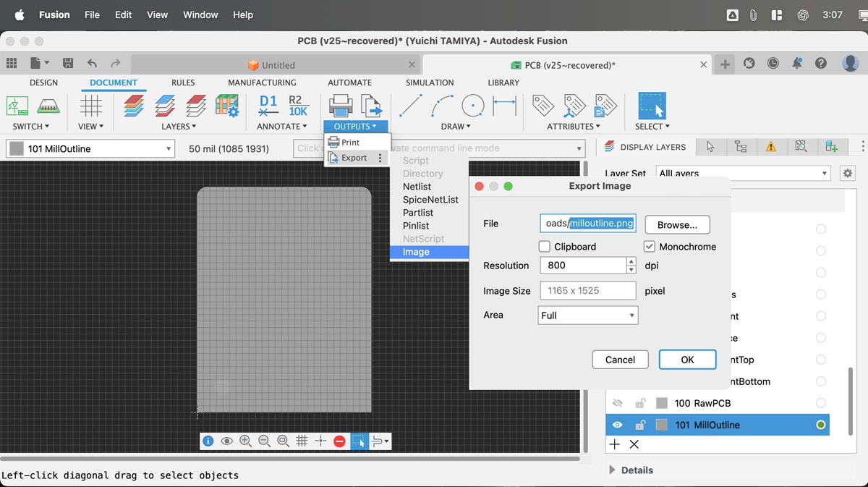Select the Arc draw tool
Image resolution: width=868 pixels, height=487 pixels.
pos(442,106)
